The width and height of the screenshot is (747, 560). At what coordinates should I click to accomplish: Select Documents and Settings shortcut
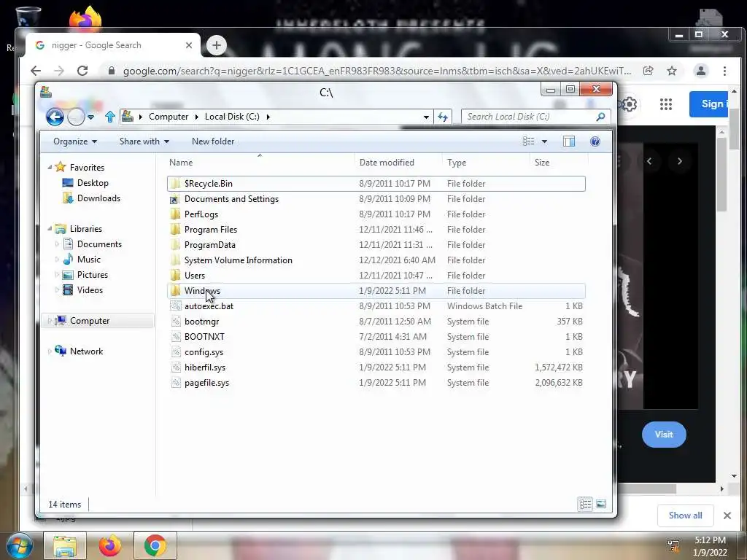coord(376,199)
